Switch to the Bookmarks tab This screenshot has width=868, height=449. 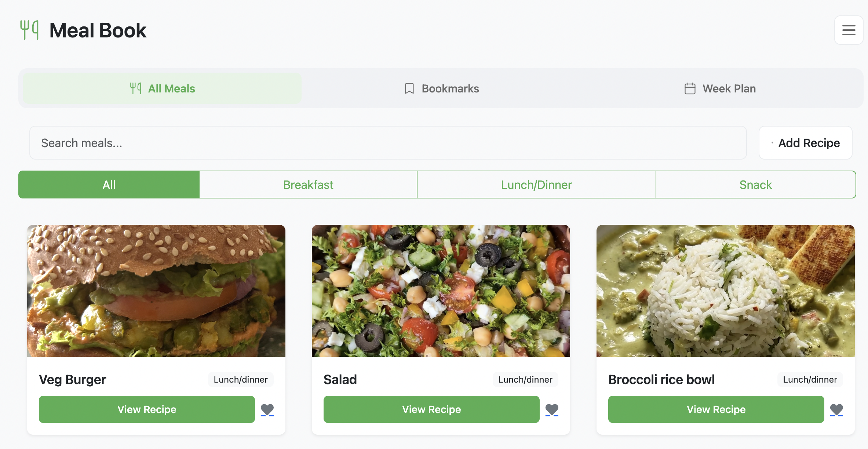tap(442, 88)
